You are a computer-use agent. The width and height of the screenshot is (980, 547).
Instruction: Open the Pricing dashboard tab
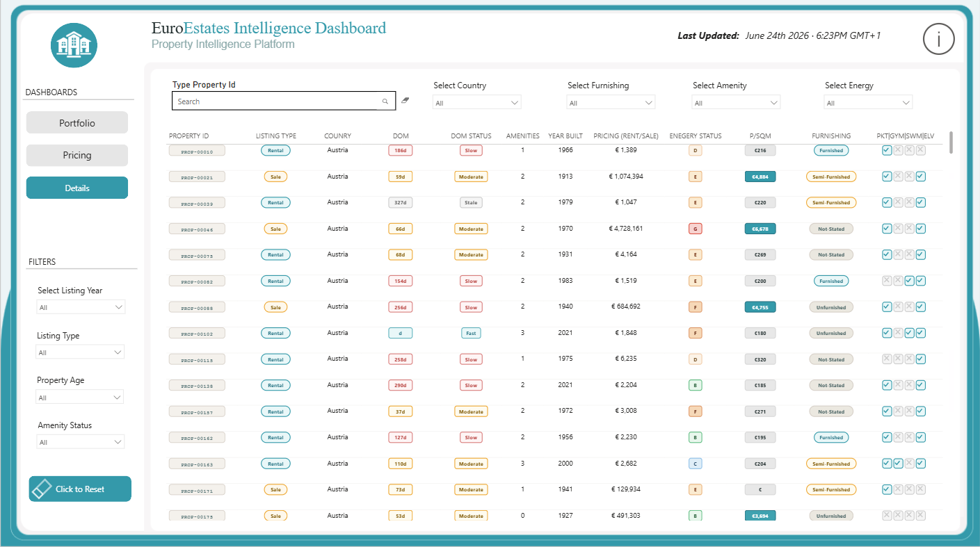[77, 155]
